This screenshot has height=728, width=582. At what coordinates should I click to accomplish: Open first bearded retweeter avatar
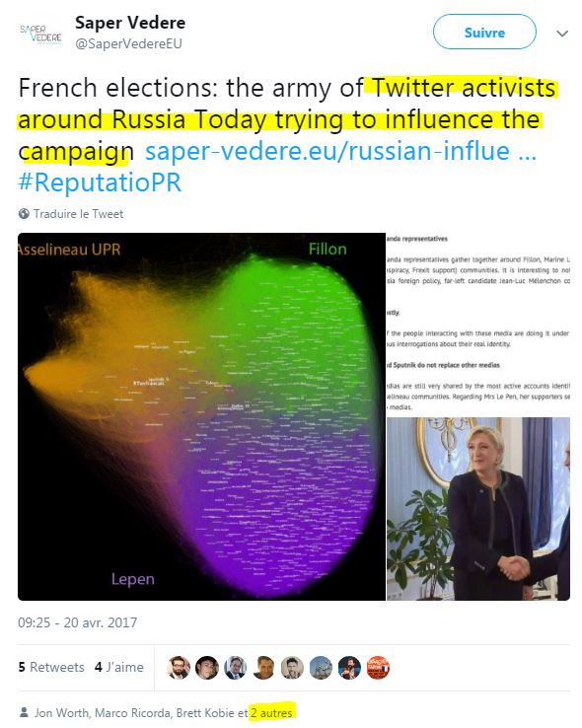[179, 668]
